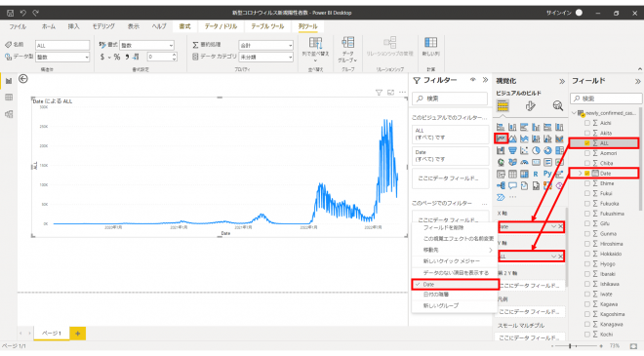Adjust the zoom slider at bottom right

click(570, 346)
